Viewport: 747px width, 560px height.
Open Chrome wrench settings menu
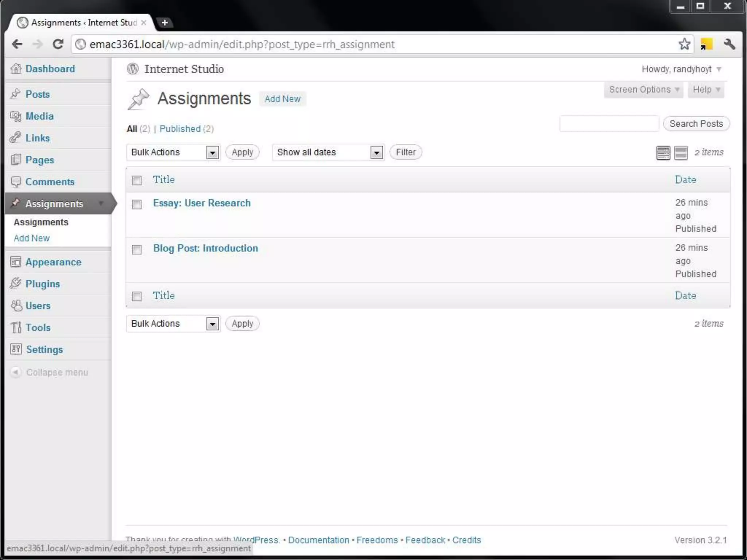point(729,44)
